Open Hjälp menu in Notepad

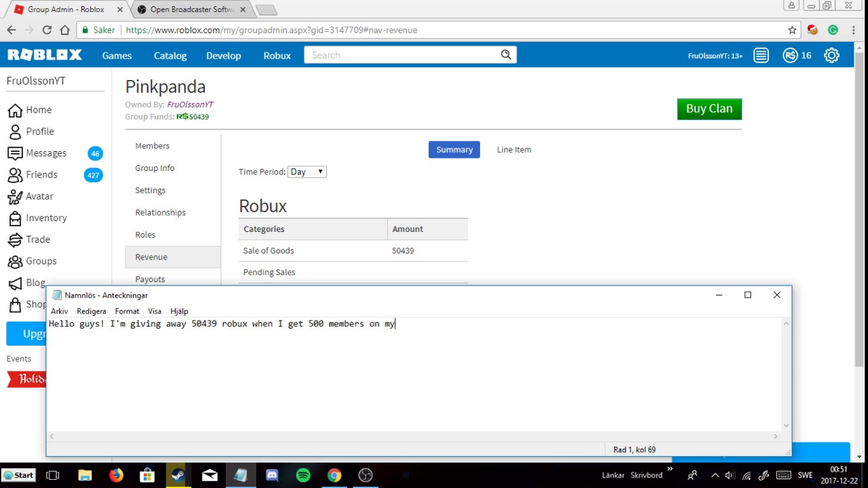pos(179,311)
